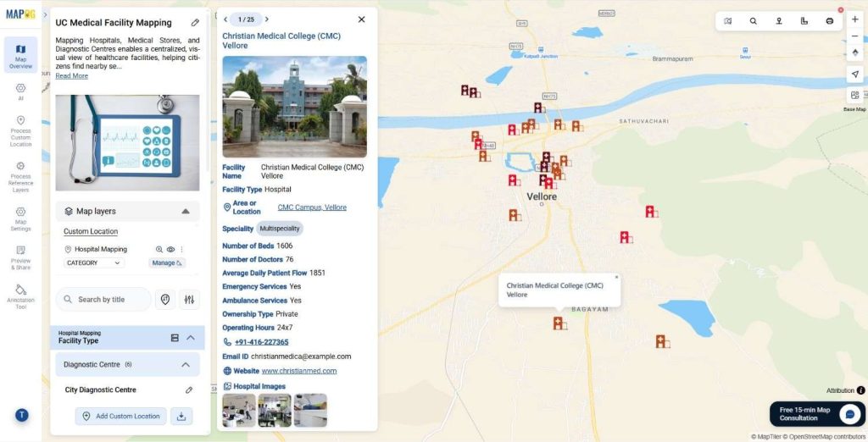The width and height of the screenshot is (868, 442).
Task: Collapse the Diagnostic Centre group
Action: (x=186, y=365)
